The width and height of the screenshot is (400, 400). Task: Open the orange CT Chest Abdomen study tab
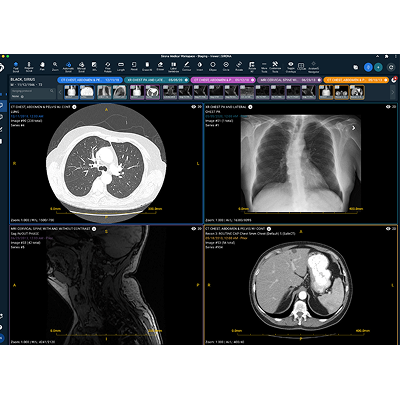(x=356, y=80)
